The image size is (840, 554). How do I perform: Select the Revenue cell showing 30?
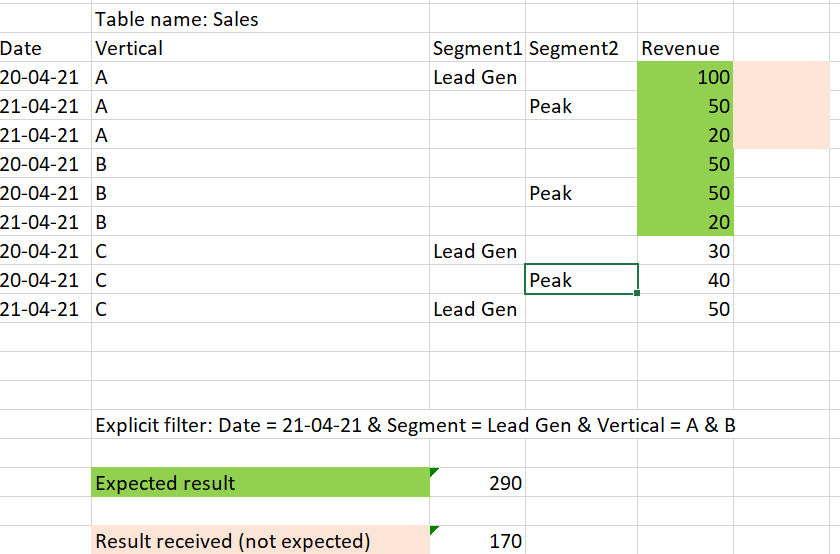685,251
